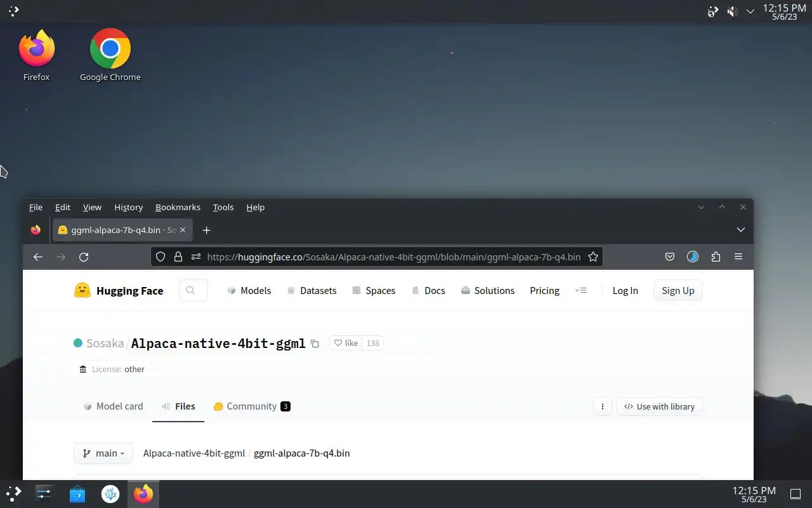The image size is (812, 508).
Task: Open the list all tabs dropdown
Action: 740,230
